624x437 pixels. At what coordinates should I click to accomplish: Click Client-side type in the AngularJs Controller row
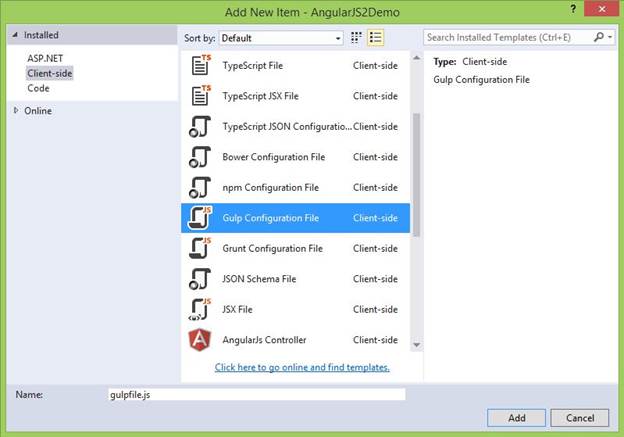375,340
